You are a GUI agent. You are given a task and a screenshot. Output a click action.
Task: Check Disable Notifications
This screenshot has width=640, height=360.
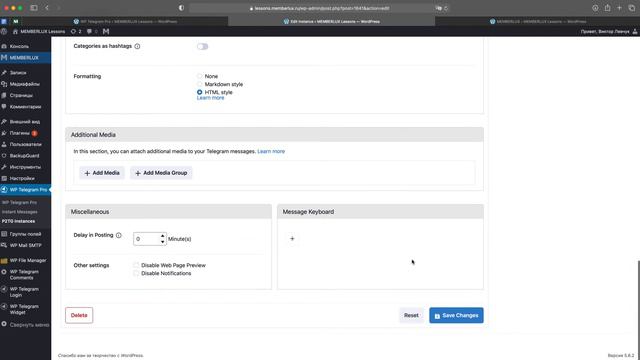[136, 273]
